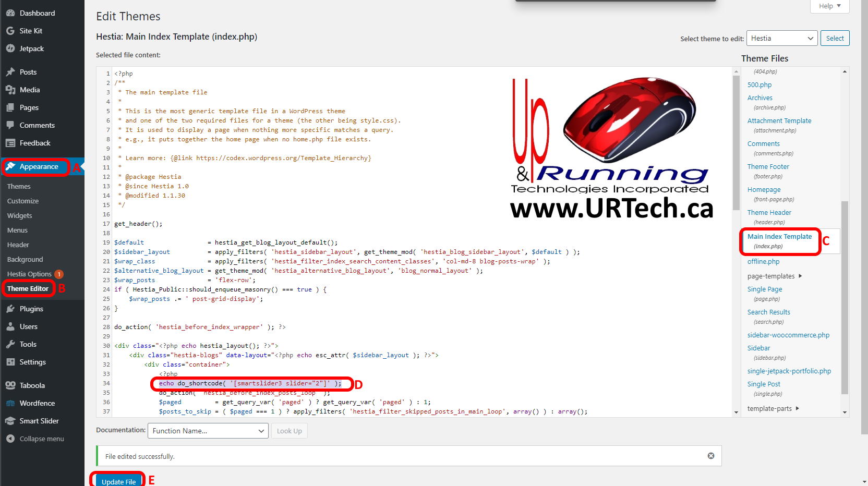This screenshot has width=868, height=486.
Task: Open the Theme Editor menu item
Action: pyautogui.click(x=29, y=288)
